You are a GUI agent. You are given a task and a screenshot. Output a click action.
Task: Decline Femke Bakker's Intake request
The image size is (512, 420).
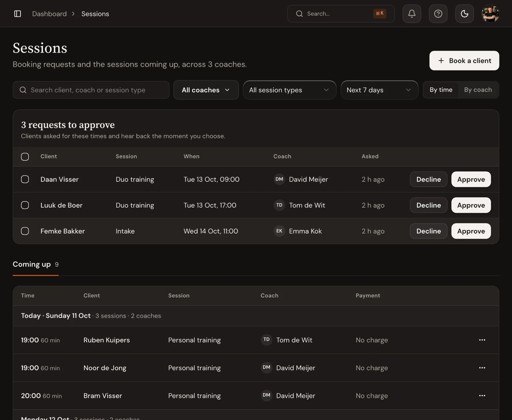pos(429,231)
